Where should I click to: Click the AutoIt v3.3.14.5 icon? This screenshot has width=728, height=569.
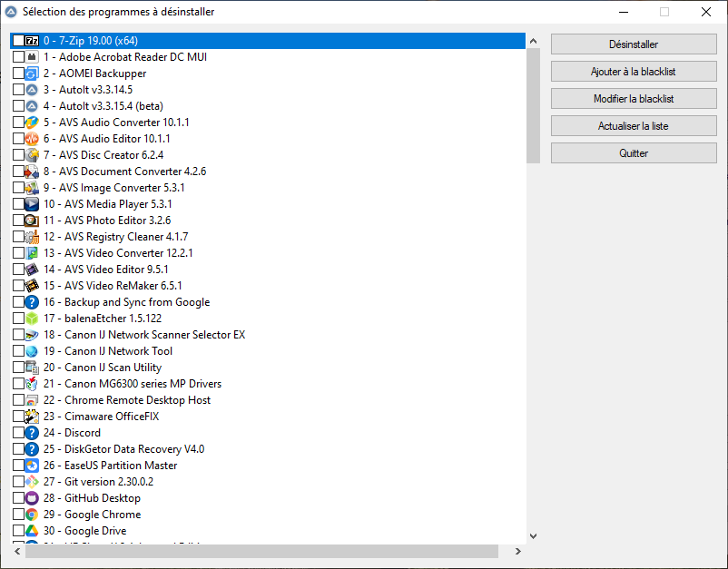point(32,90)
